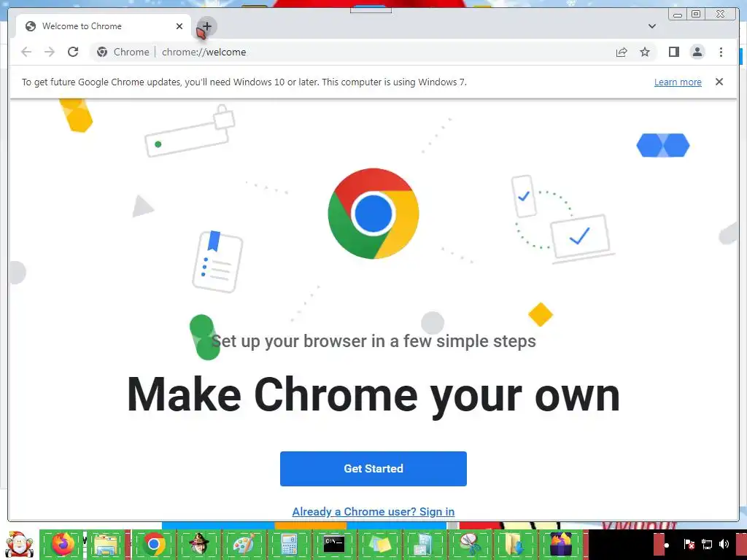Maximize the Chrome window
747x560 pixels.
pyautogui.click(x=696, y=15)
